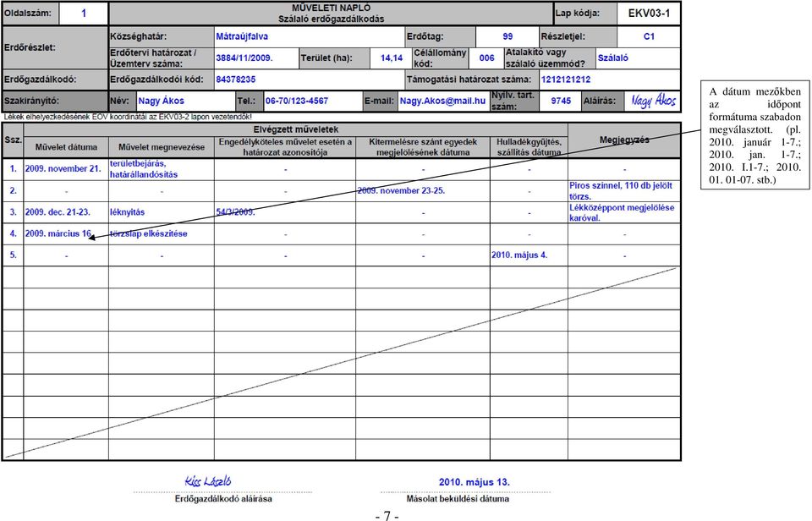Click the Erdőtag value 99
This screenshot has height=521, width=812.
pyautogui.click(x=507, y=36)
